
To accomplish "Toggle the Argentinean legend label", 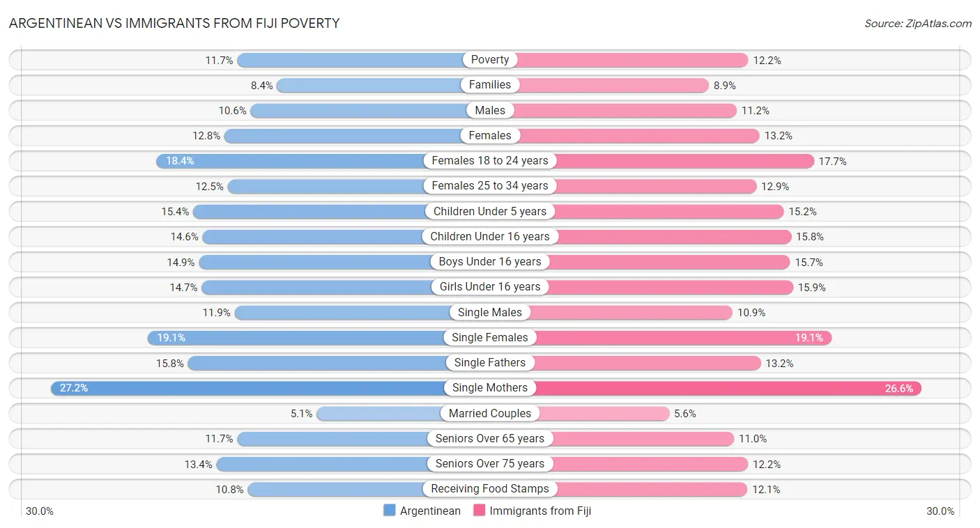I will [x=430, y=511].
